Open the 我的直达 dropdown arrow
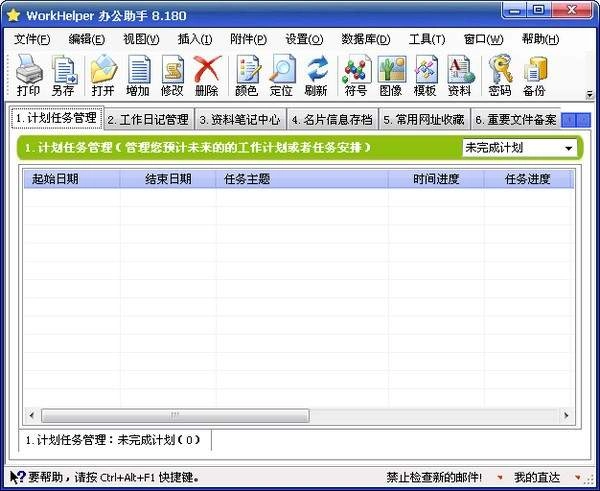Image resolution: width=600 pixels, height=491 pixels. pyautogui.click(x=577, y=477)
